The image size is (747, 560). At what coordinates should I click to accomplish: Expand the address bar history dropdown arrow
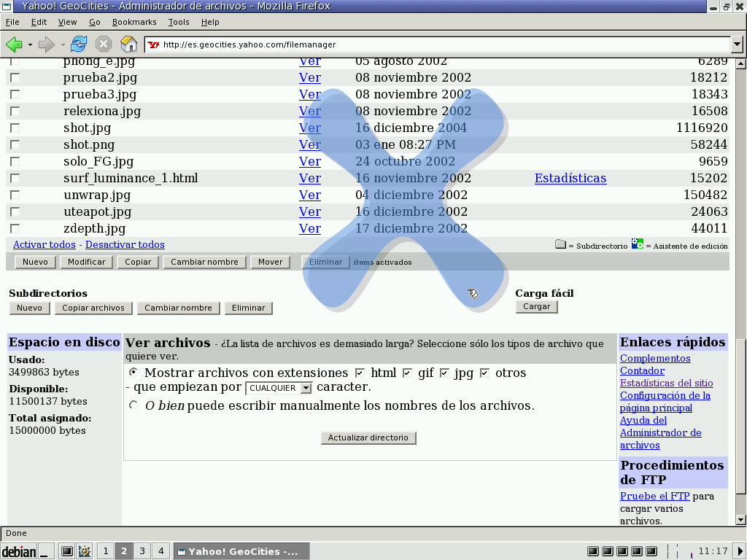coord(737,44)
